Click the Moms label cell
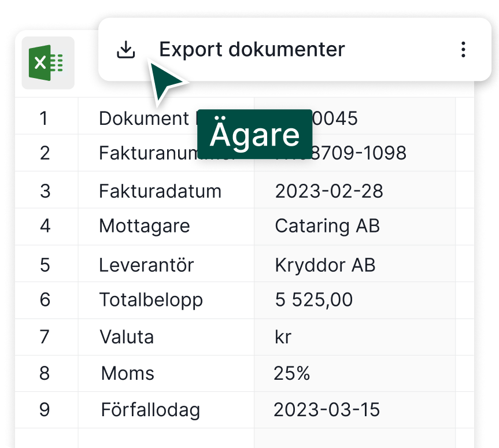This screenshot has height=448, width=499. pos(127,374)
